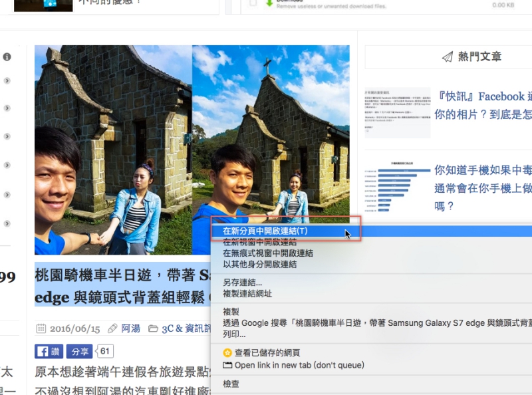Click the church selfie article image

click(192, 150)
